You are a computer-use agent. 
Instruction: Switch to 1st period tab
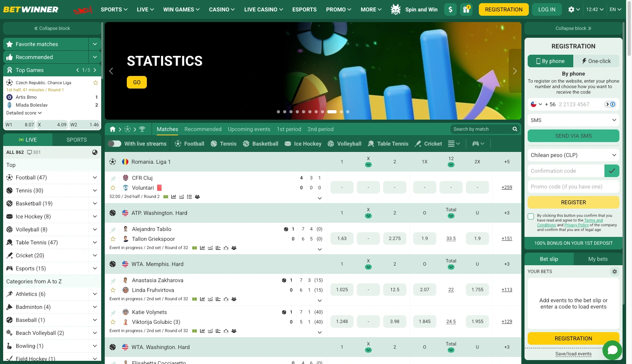tap(289, 129)
